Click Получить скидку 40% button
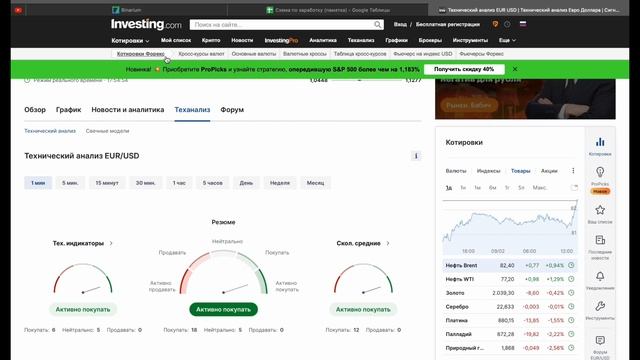The width and height of the screenshot is (640, 360). tap(464, 69)
